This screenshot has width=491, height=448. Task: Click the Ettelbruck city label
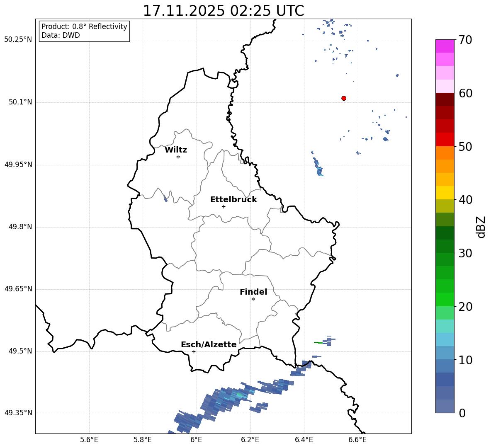(233, 200)
